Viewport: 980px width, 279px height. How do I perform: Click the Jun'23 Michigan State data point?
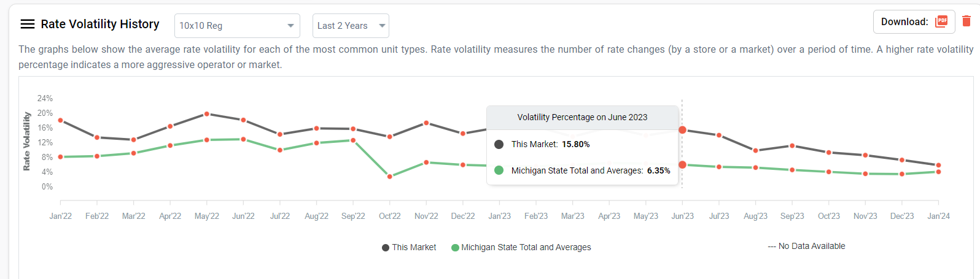(682, 164)
